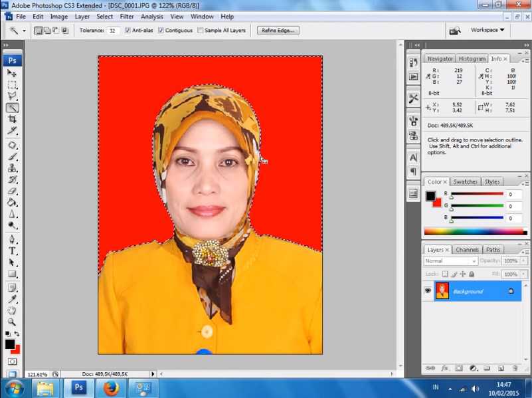The image size is (532, 398).
Task: Select the Dodge tool
Action: [12, 226]
